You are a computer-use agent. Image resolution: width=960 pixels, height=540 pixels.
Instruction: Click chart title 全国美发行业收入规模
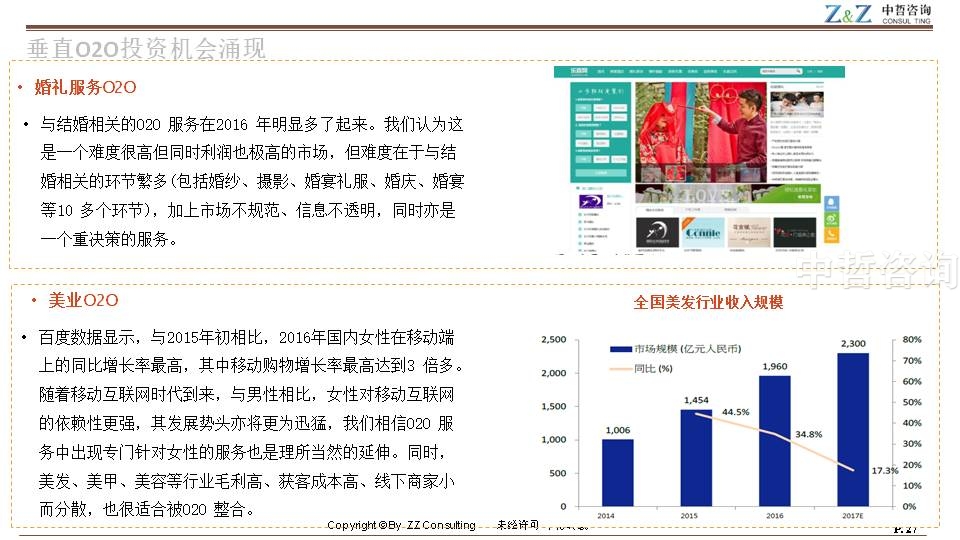click(x=708, y=302)
